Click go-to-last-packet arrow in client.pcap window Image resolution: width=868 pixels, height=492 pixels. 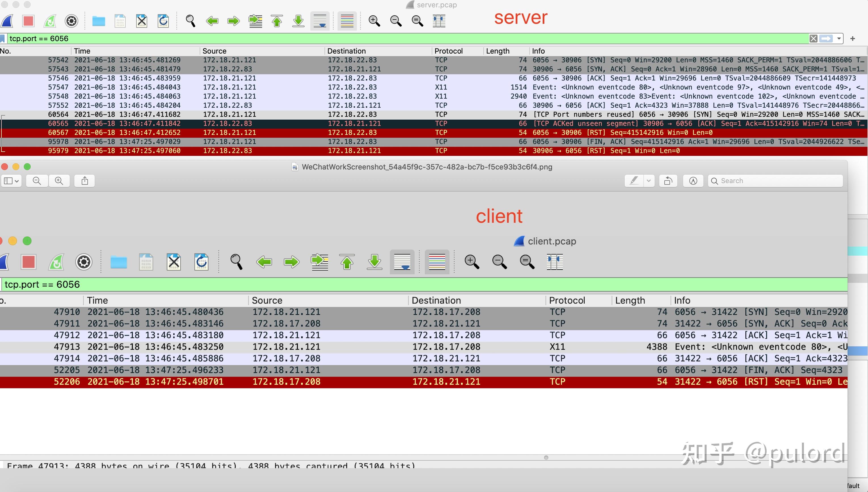(x=375, y=262)
